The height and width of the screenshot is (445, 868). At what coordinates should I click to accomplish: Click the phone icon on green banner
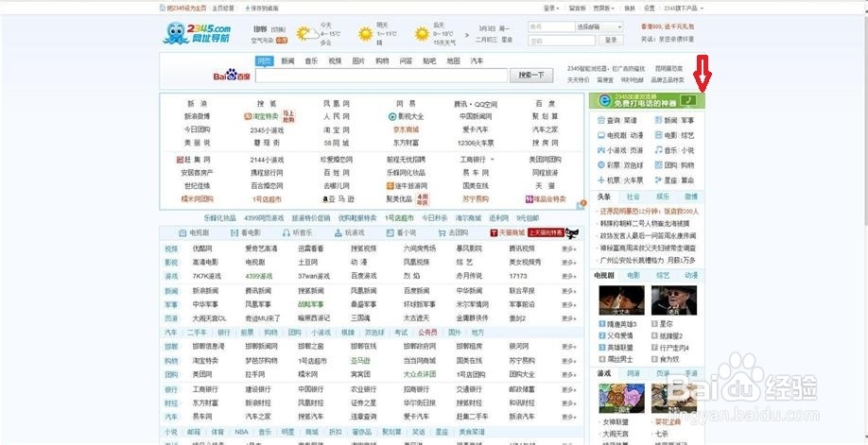pos(688,100)
